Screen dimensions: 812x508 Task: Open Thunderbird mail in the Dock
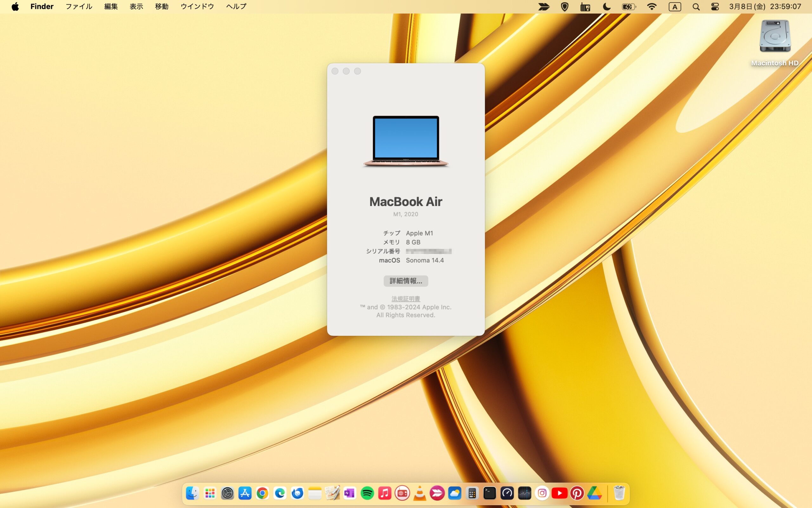[x=297, y=493]
